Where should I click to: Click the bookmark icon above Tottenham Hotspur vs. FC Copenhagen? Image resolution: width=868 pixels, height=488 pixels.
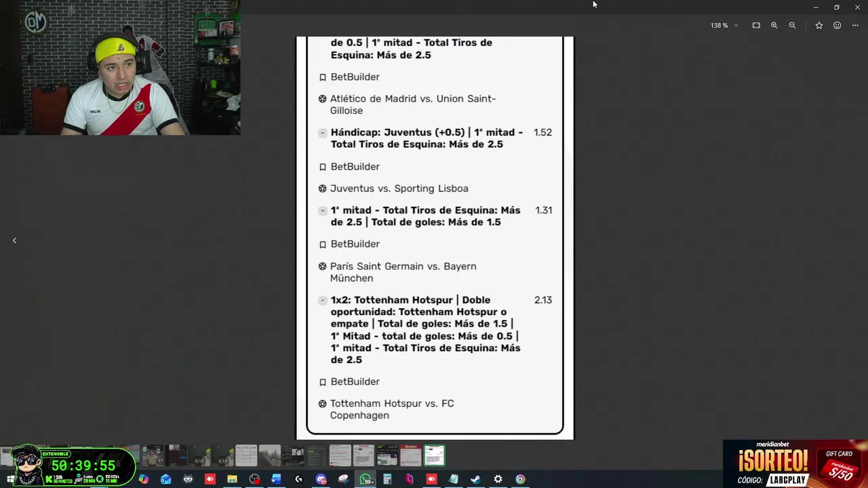coord(323,382)
